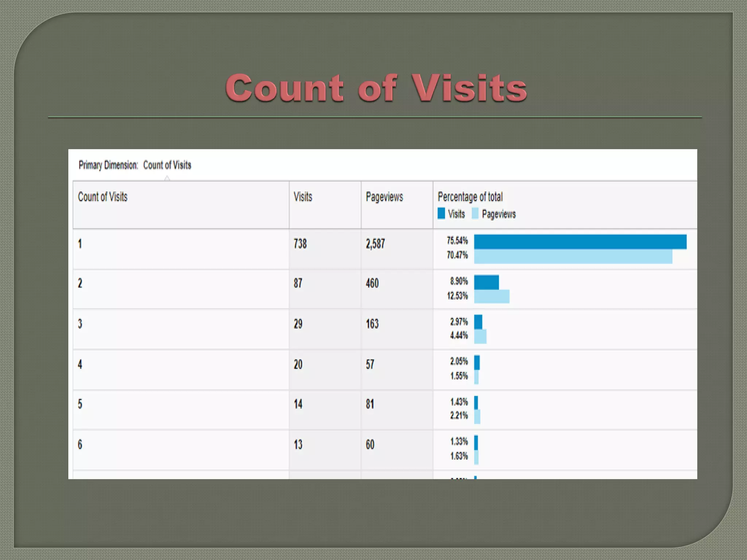Sort by the Pageviews column header
The image size is (747, 560).
click(x=384, y=197)
